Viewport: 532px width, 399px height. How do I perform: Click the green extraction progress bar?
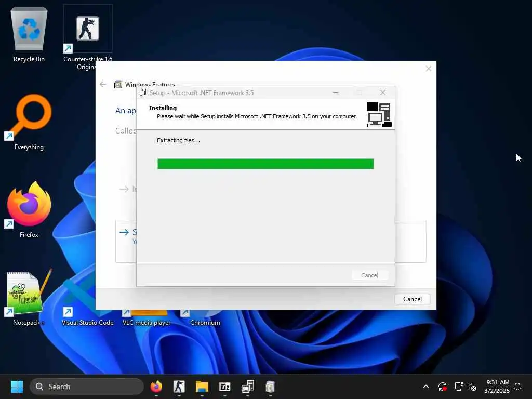(x=265, y=164)
